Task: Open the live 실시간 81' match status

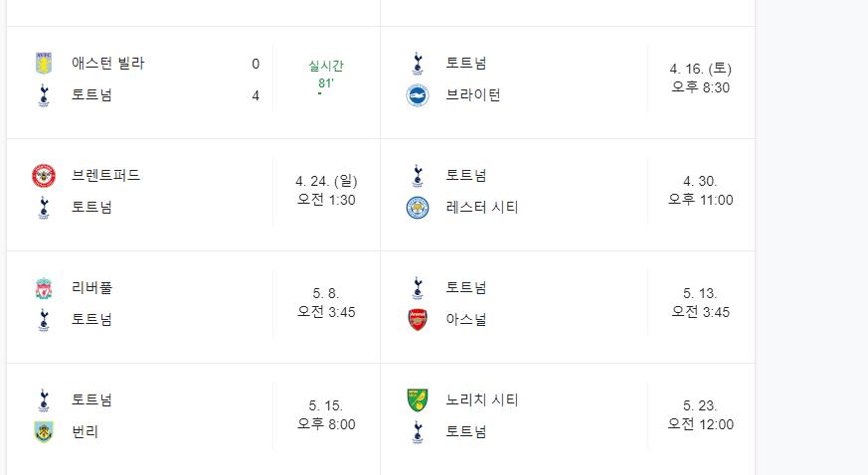Action: (326, 77)
